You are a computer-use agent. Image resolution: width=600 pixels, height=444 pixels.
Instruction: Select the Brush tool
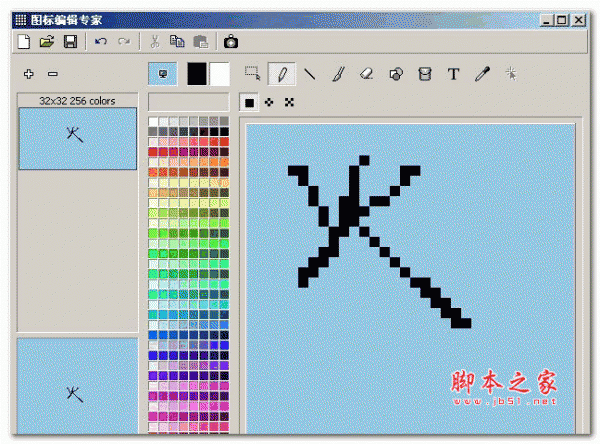point(338,73)
